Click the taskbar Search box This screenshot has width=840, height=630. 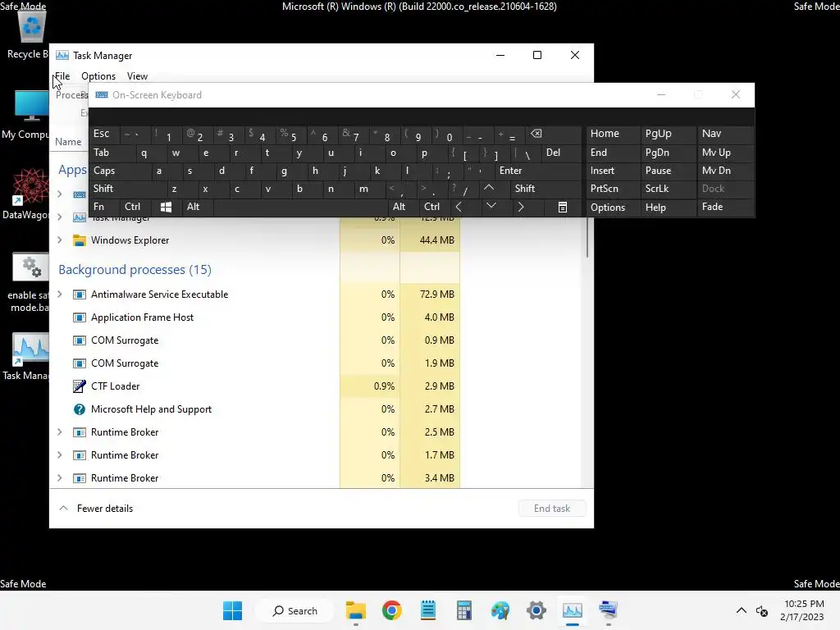tap(295, 610)
